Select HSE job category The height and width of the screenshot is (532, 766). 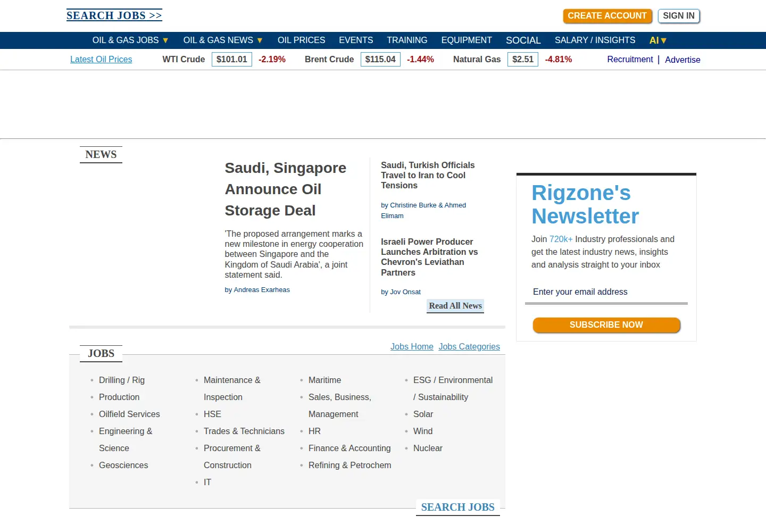pos(212,414)
